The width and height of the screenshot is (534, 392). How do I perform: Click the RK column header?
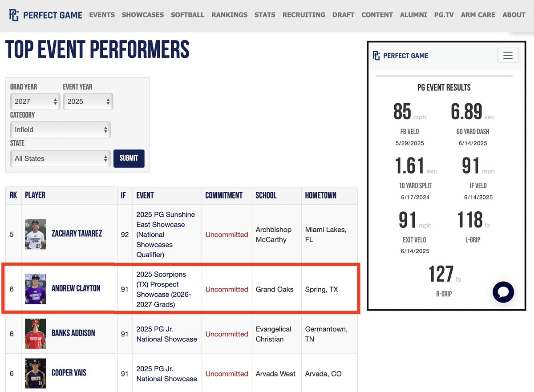tap(13, 195)
